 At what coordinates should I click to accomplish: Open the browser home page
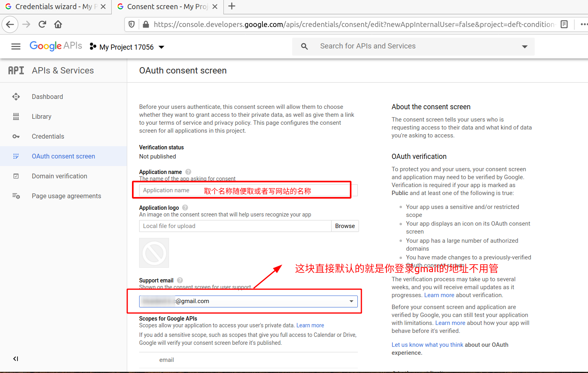(x=58, y=24)
